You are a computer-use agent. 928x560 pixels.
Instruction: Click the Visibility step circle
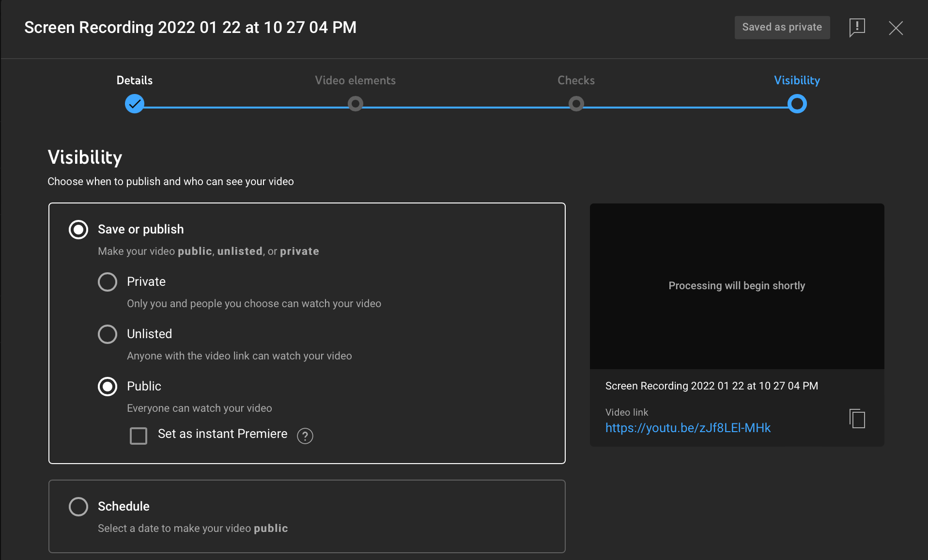click(796, 104)
